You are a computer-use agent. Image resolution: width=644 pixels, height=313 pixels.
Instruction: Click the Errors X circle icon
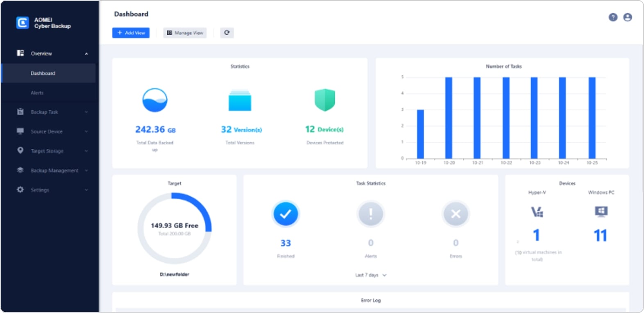click(456, 214)
